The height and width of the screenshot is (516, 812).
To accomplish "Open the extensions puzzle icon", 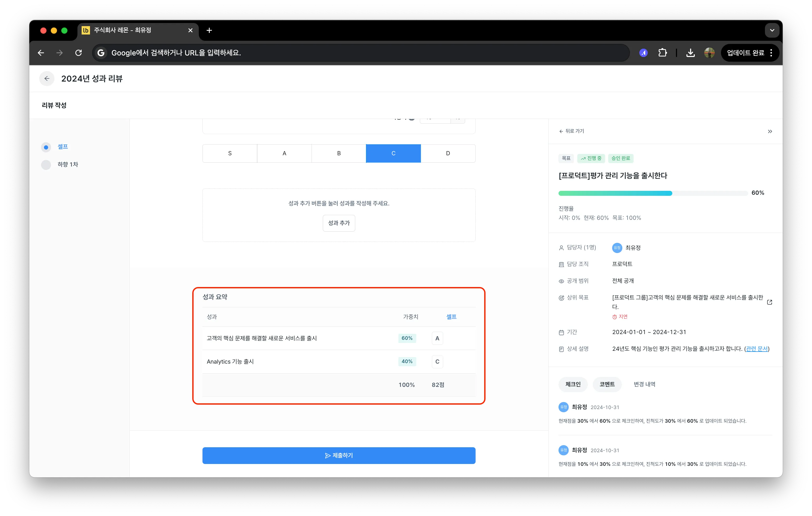I will tap(662, 53).
